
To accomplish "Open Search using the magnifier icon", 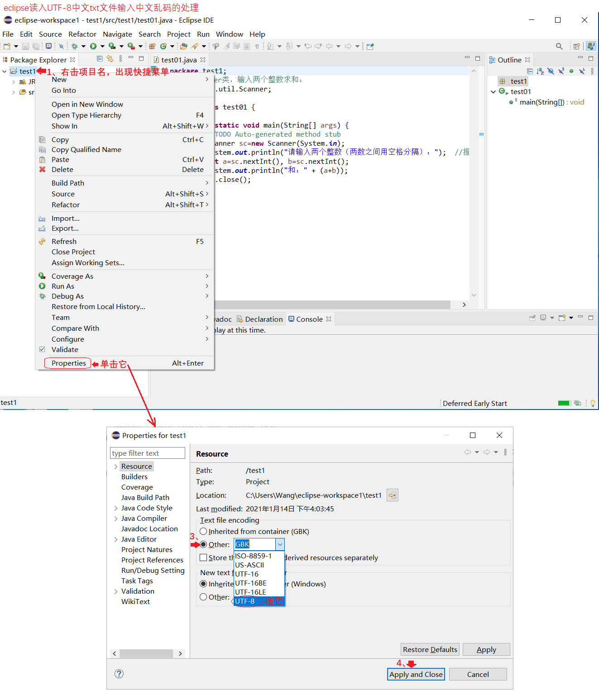I will tap(559, 46).
